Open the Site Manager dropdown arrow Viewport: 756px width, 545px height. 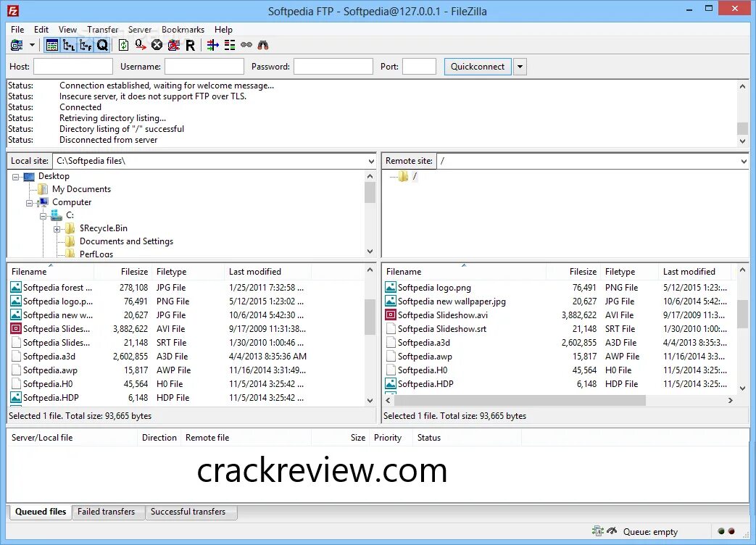[x=33, y=46]
